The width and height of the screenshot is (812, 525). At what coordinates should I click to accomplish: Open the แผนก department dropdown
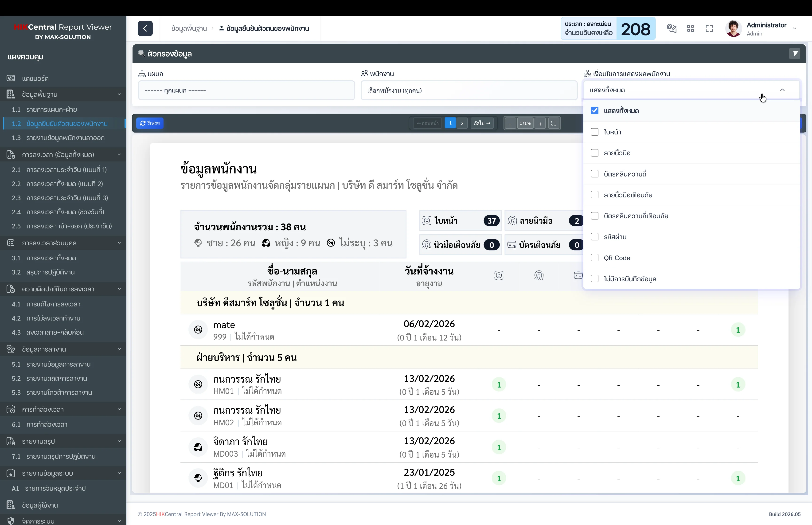pyautogui.click(x=246, y=90)
